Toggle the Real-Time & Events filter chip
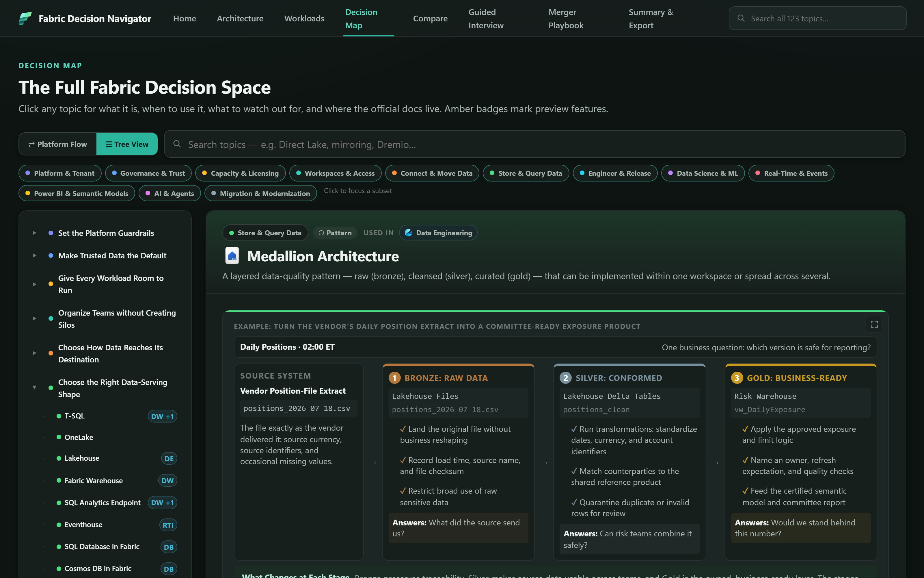Image resolution: width=924 pixels, height=578 pixels. point(791,173)
